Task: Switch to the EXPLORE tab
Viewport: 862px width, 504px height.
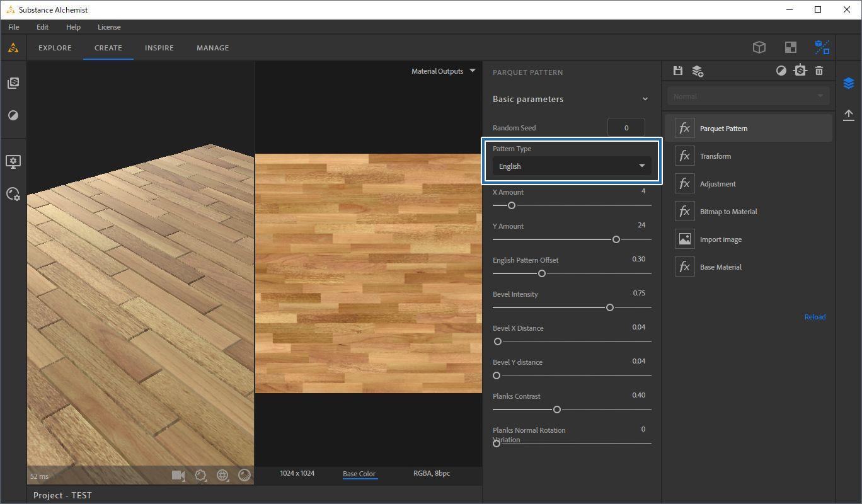Action: point(55,48)
